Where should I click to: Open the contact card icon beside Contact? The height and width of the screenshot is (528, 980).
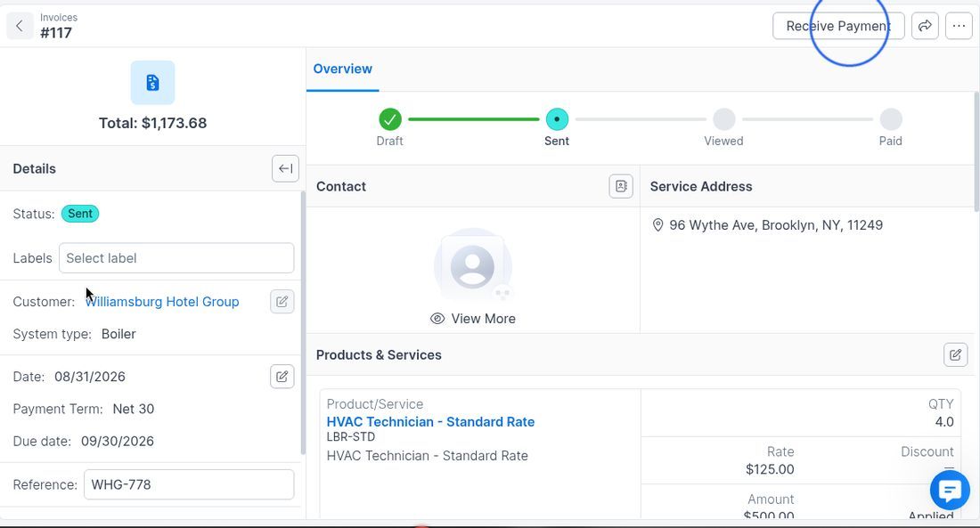click(x=621, y=186)
